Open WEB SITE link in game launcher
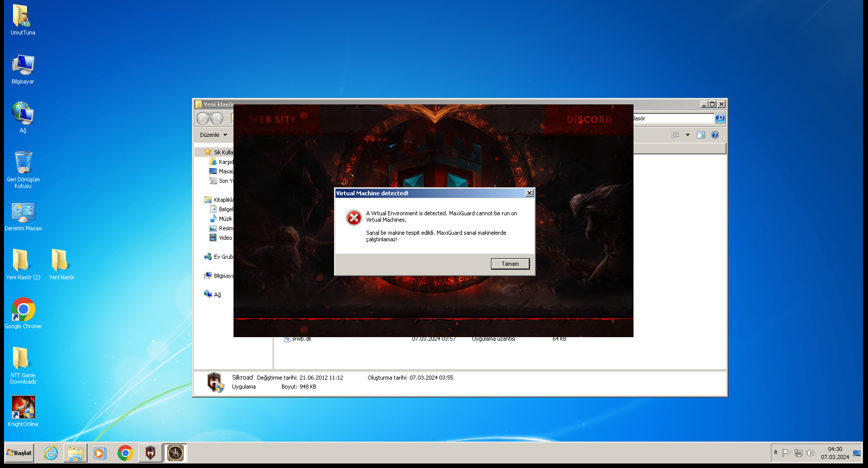 point(273,119)
